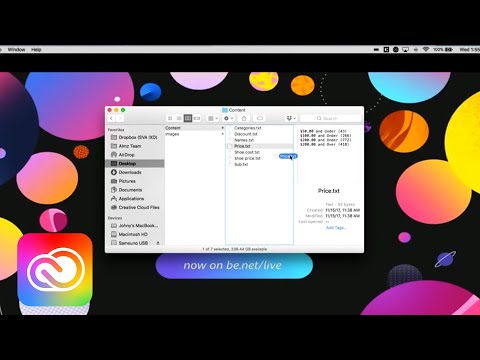Open Applications from the sidebar
480x360 pixels.
tap(134, 199)
